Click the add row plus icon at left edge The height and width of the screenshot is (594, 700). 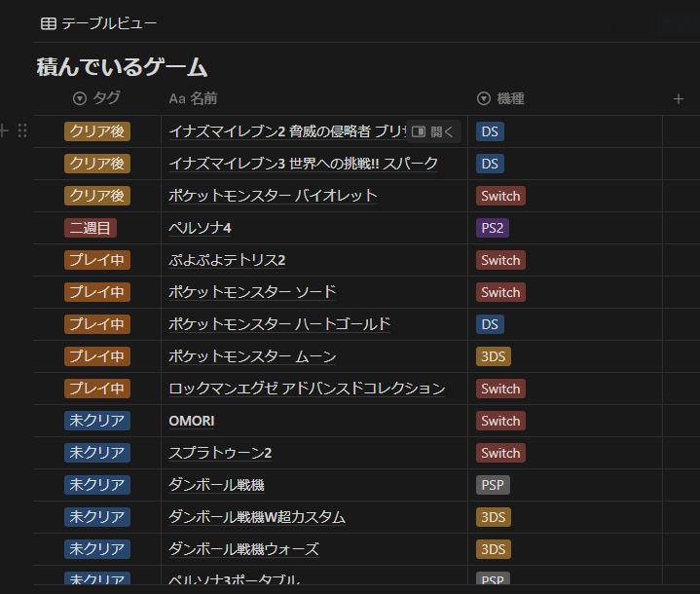(x=5, y=130)
